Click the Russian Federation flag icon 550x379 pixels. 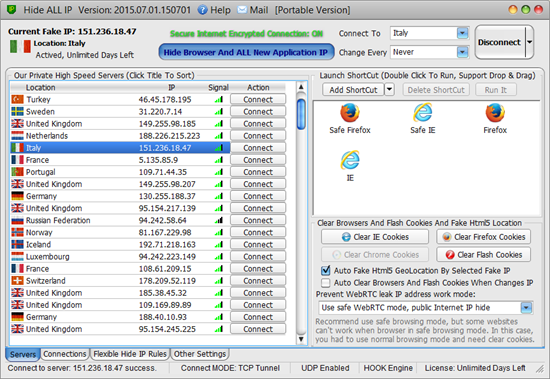[17, 220]
